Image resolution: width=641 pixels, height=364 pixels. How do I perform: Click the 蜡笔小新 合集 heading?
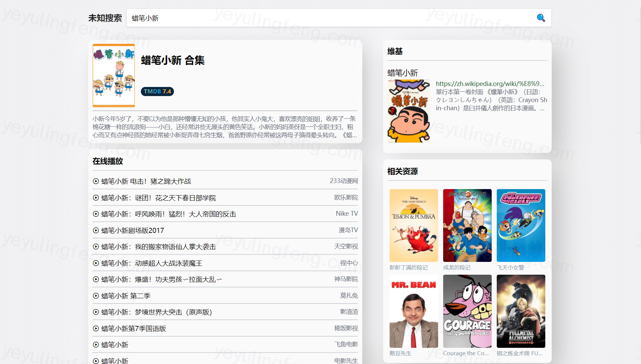click(x=173, y=60)
